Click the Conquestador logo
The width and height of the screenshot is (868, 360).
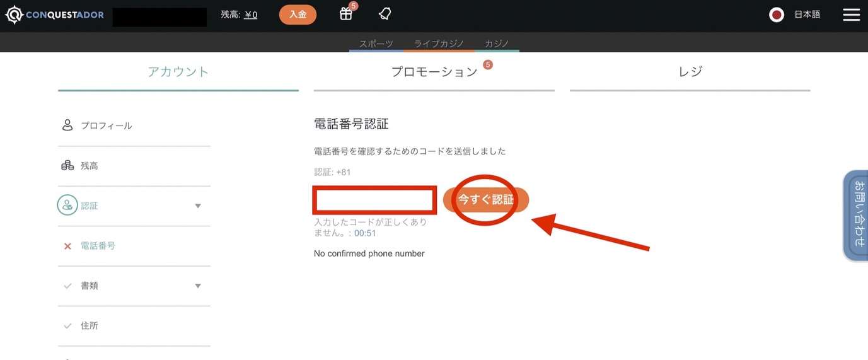[x=55, y=15]
